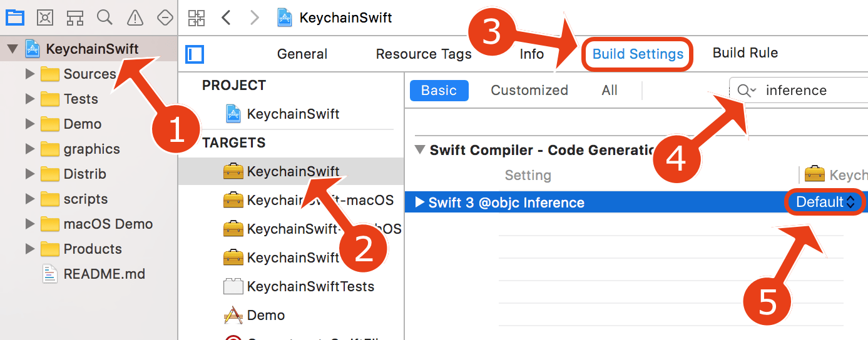Switch to the Build Rules tab
868x340 pixels.
(745, 53)
